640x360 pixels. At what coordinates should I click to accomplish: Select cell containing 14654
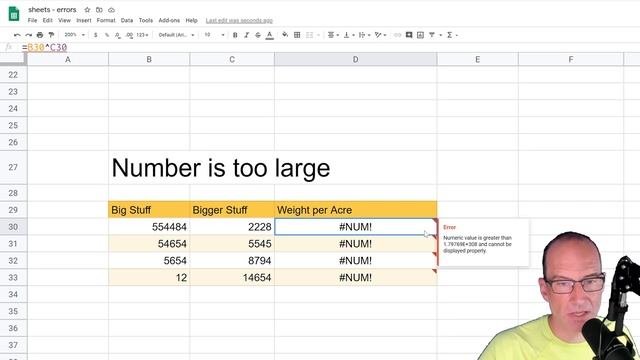232,278
